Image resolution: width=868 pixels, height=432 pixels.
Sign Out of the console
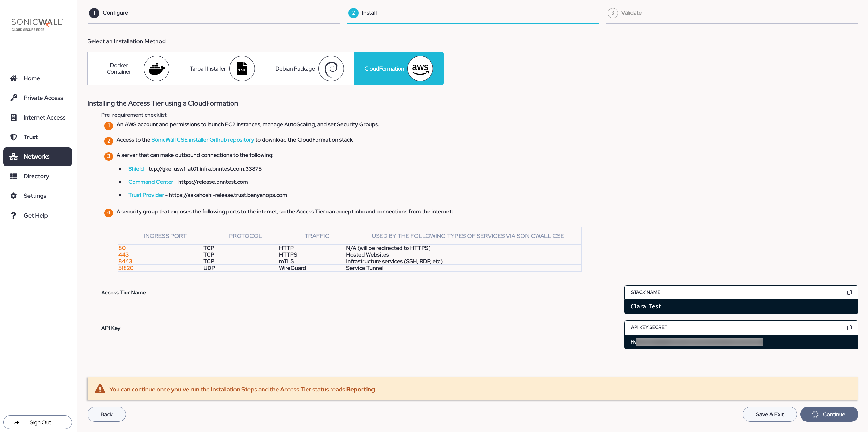37,422
